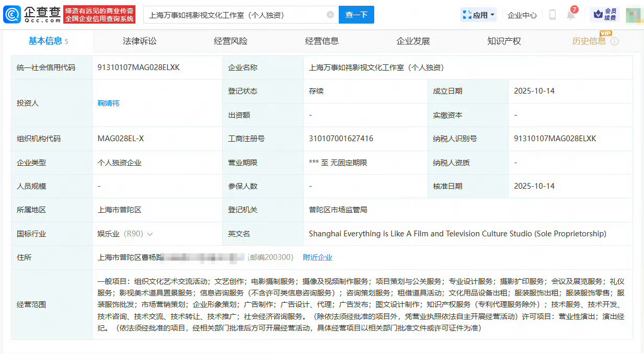Open the 经营信息 tab
The height and width of the screenshot is (354, 644).
[x=322, y=41]
